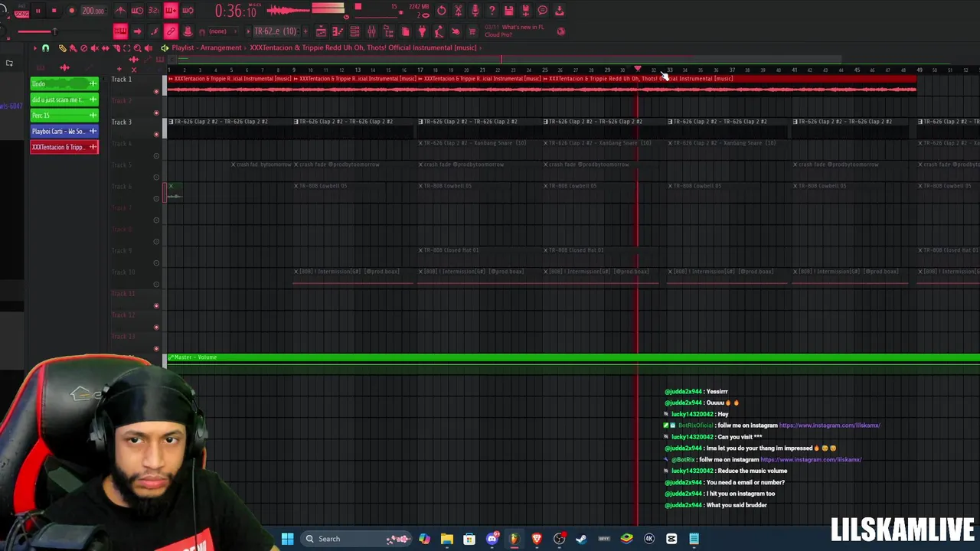This screenshot has width=980, height=551.
Task: Open the Mixer from toolbar
Action: pyautogui.click(x=371, y=31)
